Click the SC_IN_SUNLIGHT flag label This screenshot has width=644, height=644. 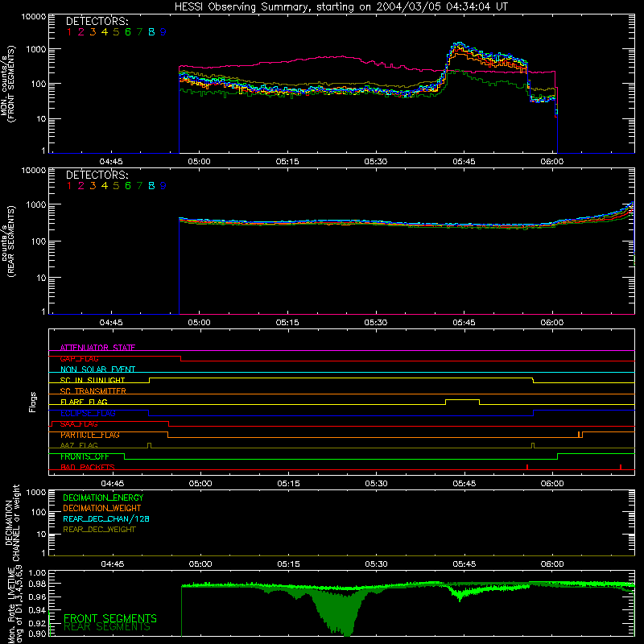tap(93, 380)
